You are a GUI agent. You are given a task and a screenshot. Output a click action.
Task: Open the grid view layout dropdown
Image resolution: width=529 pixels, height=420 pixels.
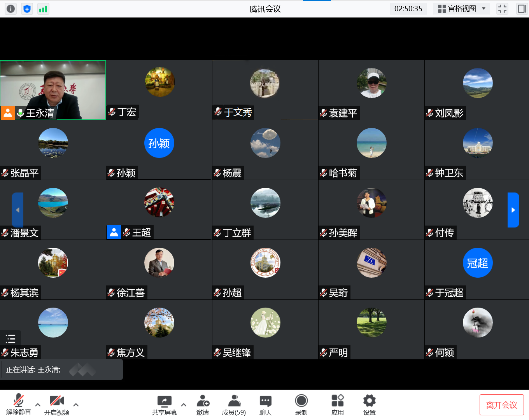point(461,9)
